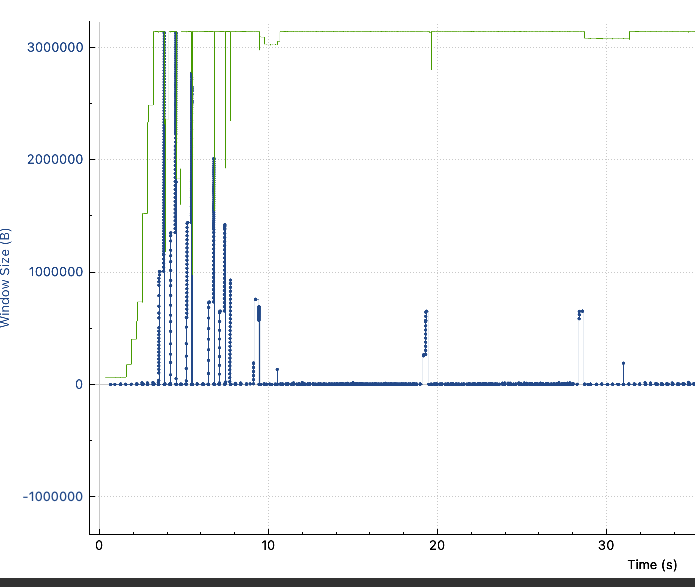
Task: Select the blue spike top near 19 seconds
Action: tap(426, 312)
